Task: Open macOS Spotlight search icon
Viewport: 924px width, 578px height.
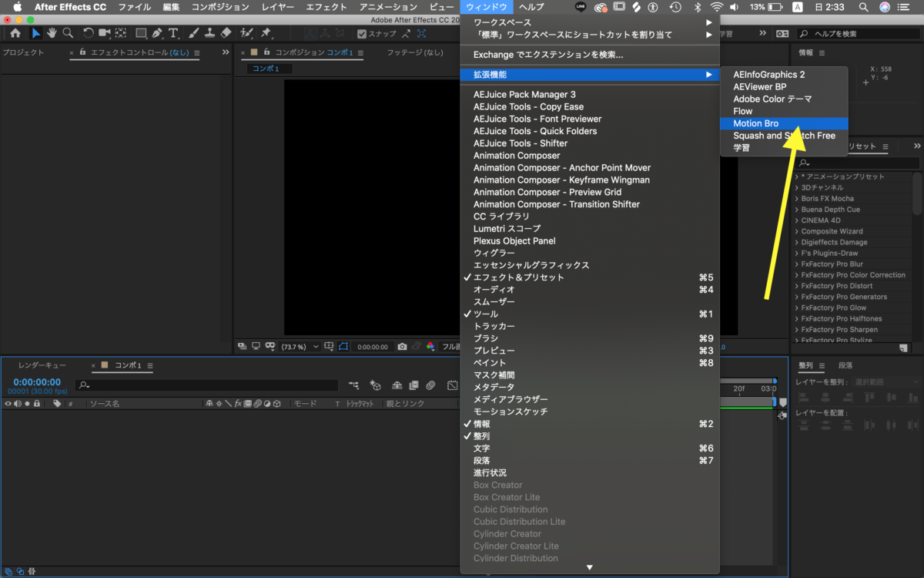Action: pos(862,7)
